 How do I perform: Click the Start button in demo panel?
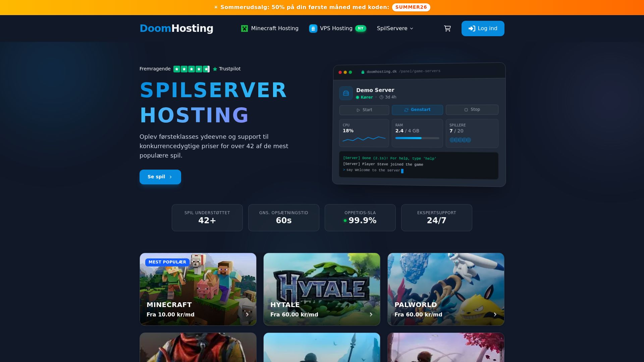(x=364, y=110)
